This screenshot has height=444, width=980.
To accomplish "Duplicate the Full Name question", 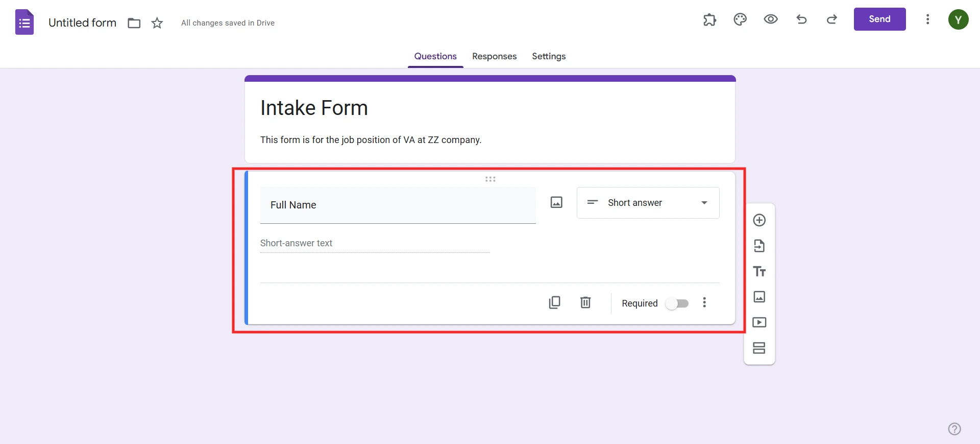I will tap(554, 302).
